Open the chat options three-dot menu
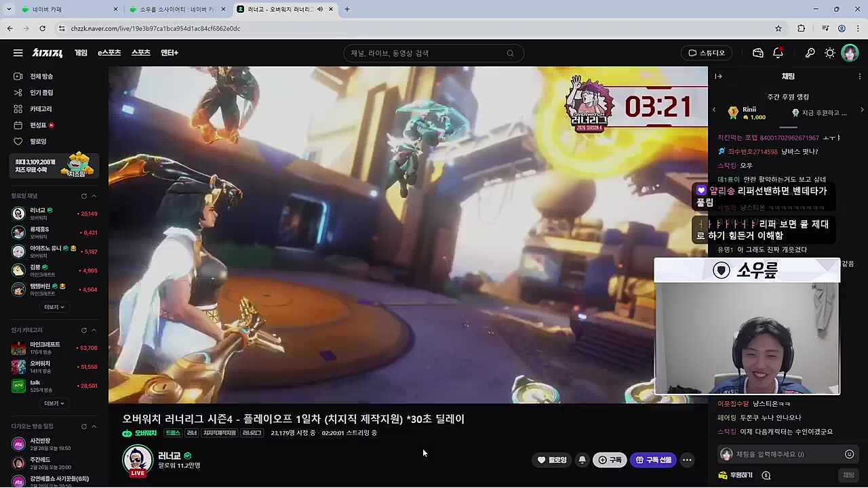Viewport: 868px width, 488px height. point(859,77)
